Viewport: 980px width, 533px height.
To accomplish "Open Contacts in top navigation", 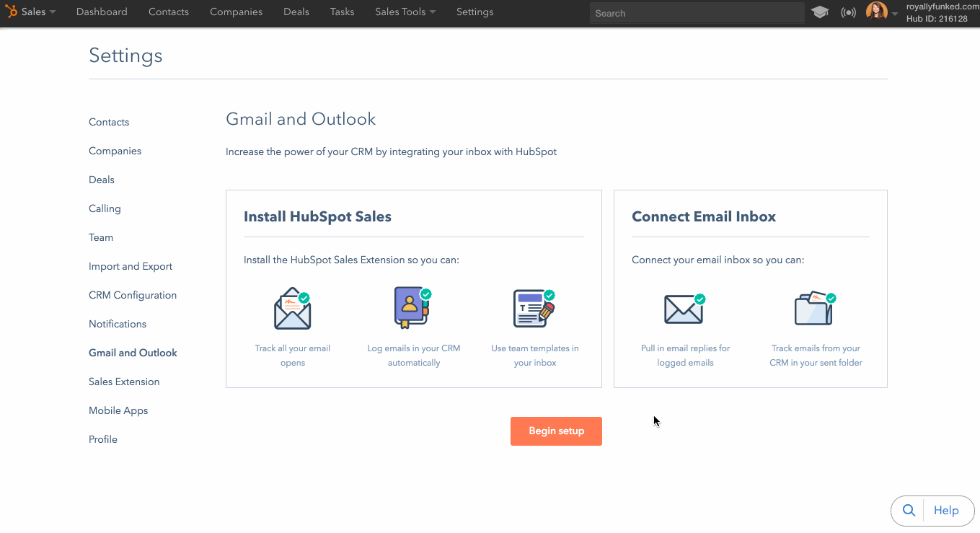I will 169,12.
